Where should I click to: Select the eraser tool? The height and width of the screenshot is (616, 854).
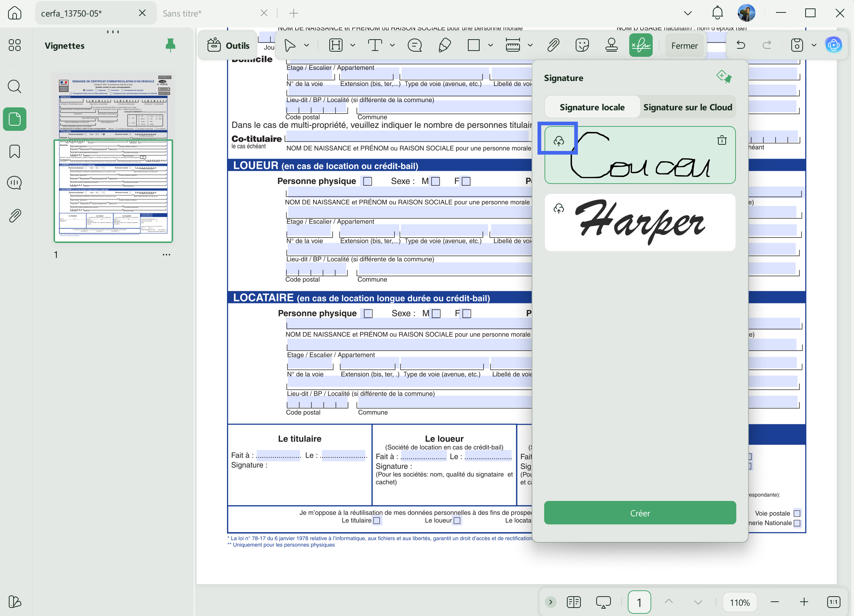[445, 45]
